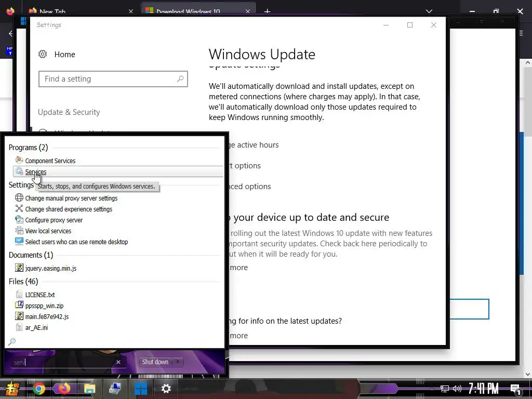Screen dimensions: 532x399
Task: Click the Home gear icon in Settings
Action: pyautogui.click(x=43, y=54)
